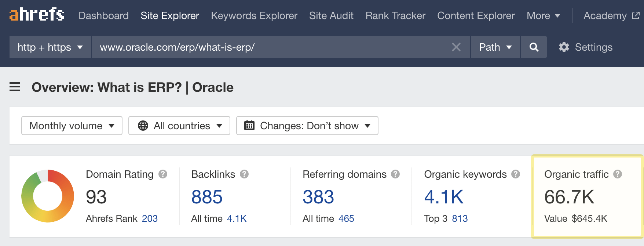This screenshot has height=246, width=644.
Task: Go to the Keywords Explorer tab
Action: 254,15
